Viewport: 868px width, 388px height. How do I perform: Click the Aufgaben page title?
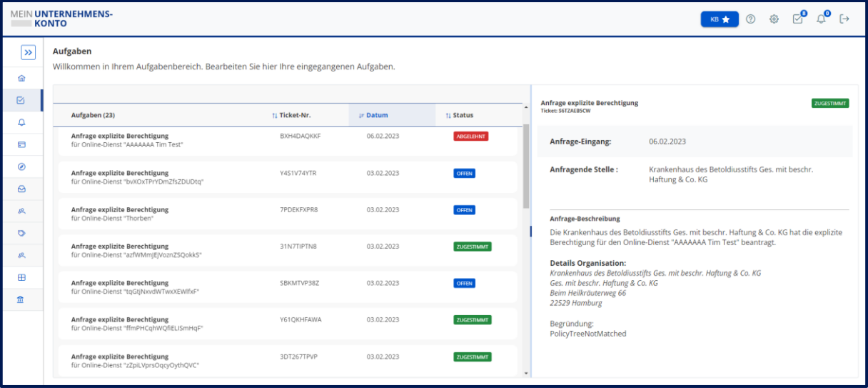[x=72, y=51]
